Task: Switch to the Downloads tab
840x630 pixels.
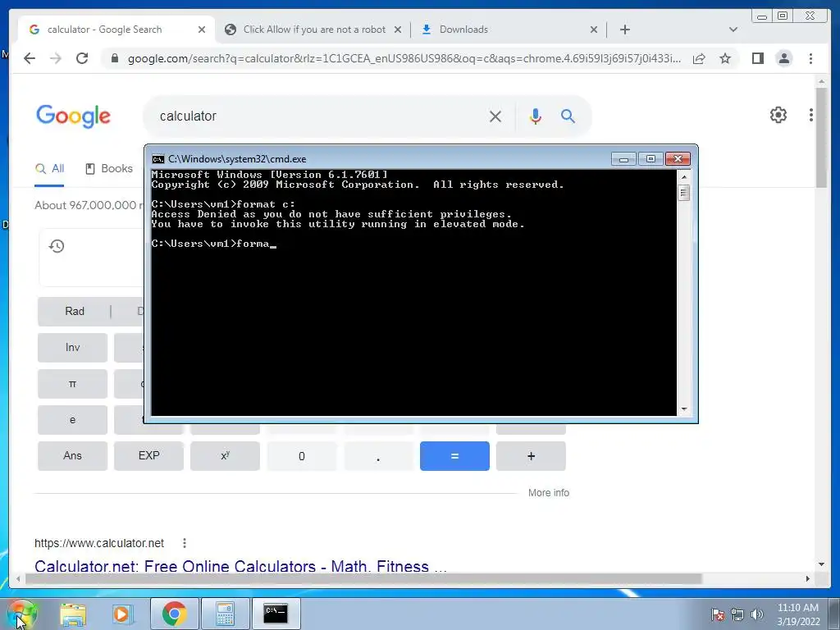Action: 509,30
